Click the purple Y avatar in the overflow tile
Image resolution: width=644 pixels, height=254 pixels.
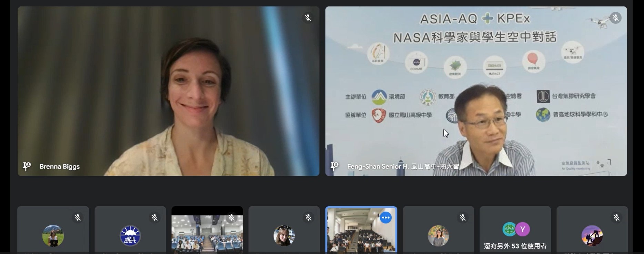click(523, 229)
